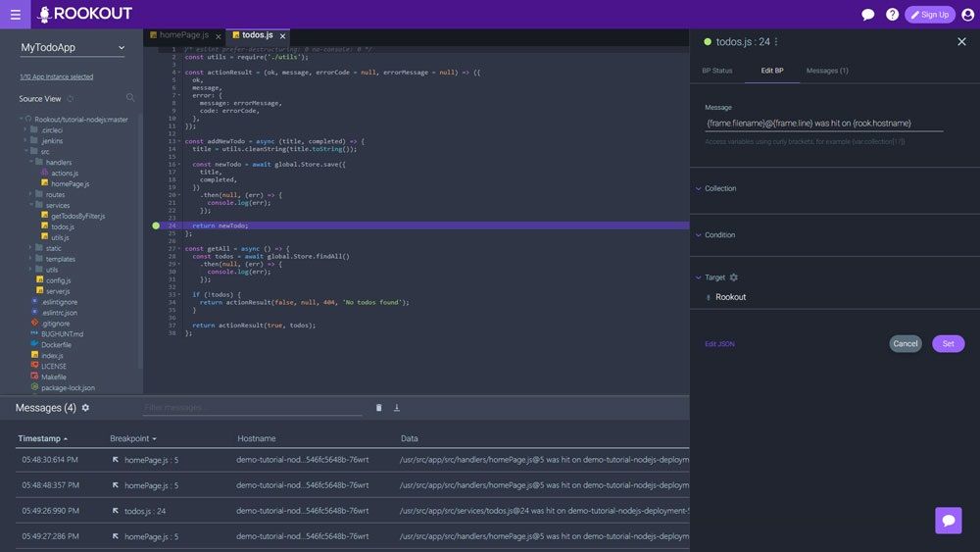Delete all messages with trash icon
Image resolution: width=980 pixels, height=552 pixels.
(x=378, y=408)
